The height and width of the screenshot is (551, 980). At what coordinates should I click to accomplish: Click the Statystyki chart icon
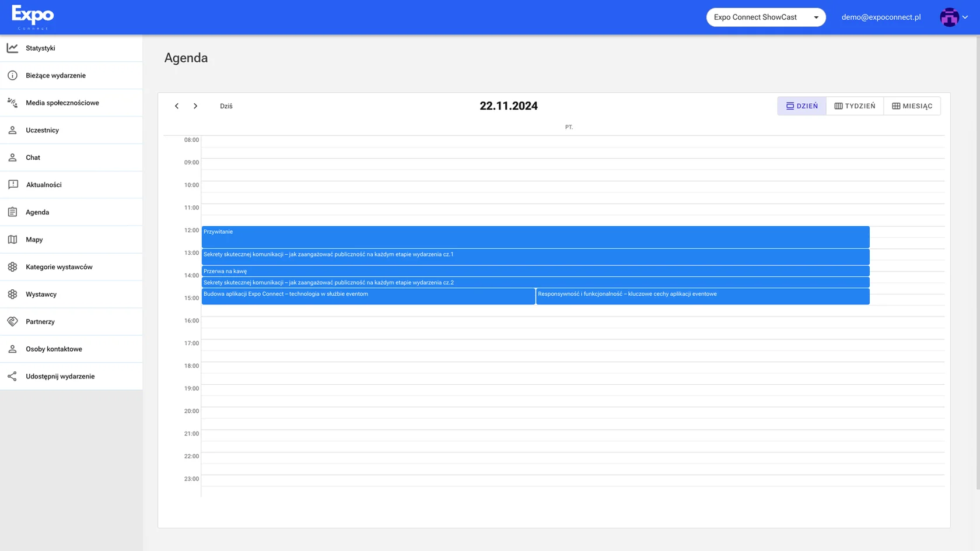(x=12, y=48)
